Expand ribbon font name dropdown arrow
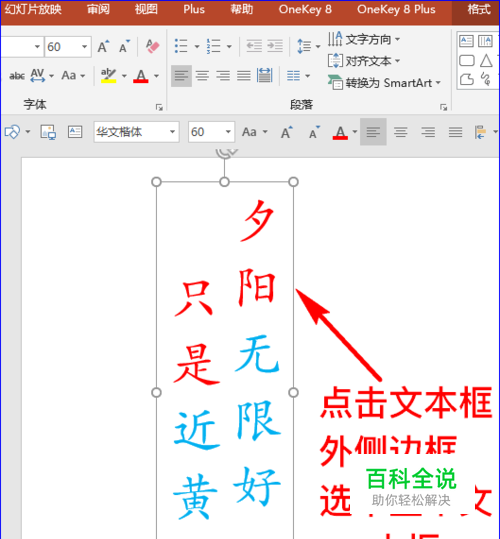 coord(37,46)
